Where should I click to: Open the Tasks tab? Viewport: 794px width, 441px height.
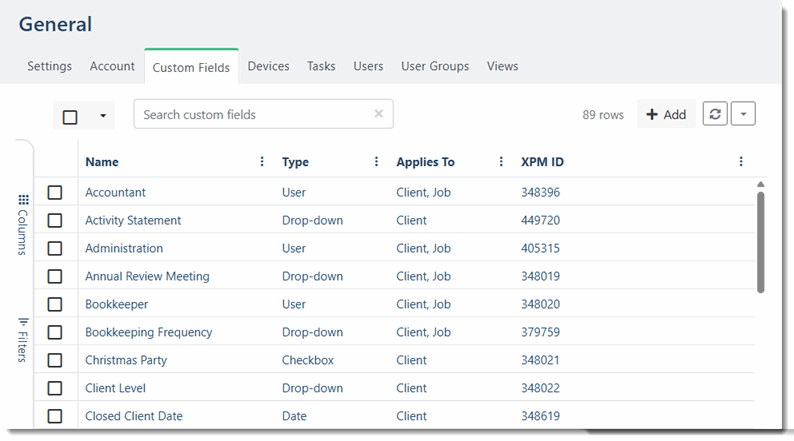coord(321,66)
